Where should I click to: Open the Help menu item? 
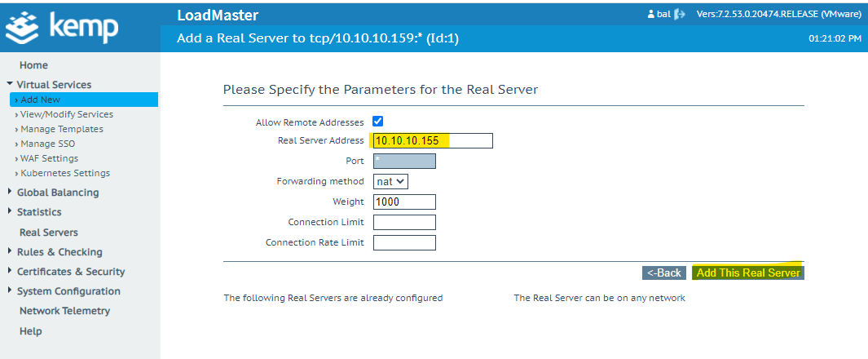(x=30, y=331)
